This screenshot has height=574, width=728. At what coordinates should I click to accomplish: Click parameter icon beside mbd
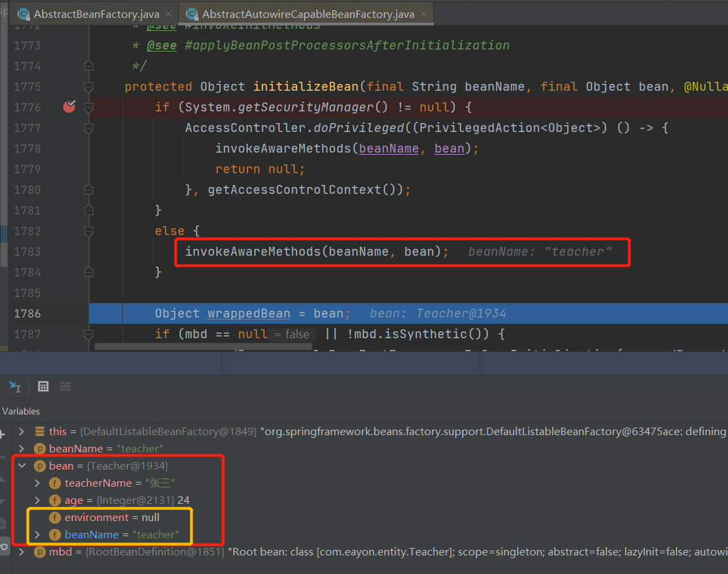point(40,552)
